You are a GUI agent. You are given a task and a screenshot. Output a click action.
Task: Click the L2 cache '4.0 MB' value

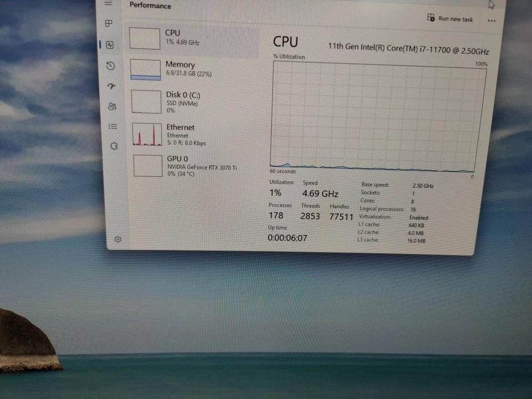pos(416,233)
